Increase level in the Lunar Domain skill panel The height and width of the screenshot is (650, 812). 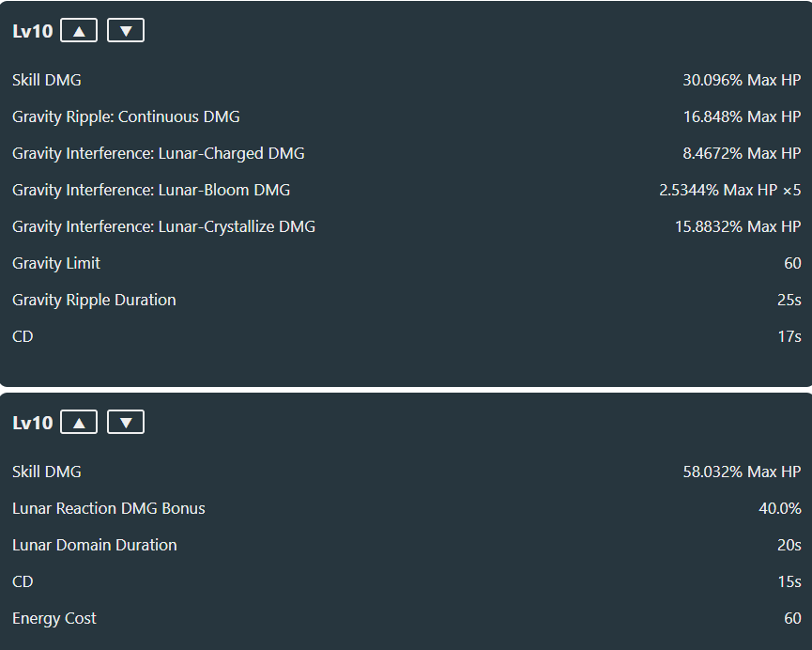[79, 423]
